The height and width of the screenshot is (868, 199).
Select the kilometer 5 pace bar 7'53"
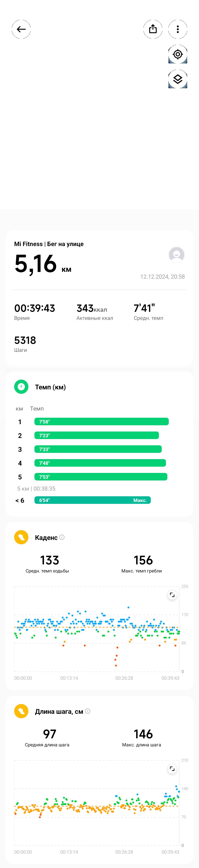101,477
